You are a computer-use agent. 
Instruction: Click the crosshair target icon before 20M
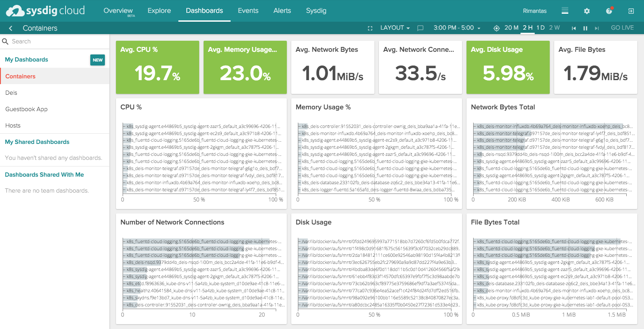tap(497, 27)
